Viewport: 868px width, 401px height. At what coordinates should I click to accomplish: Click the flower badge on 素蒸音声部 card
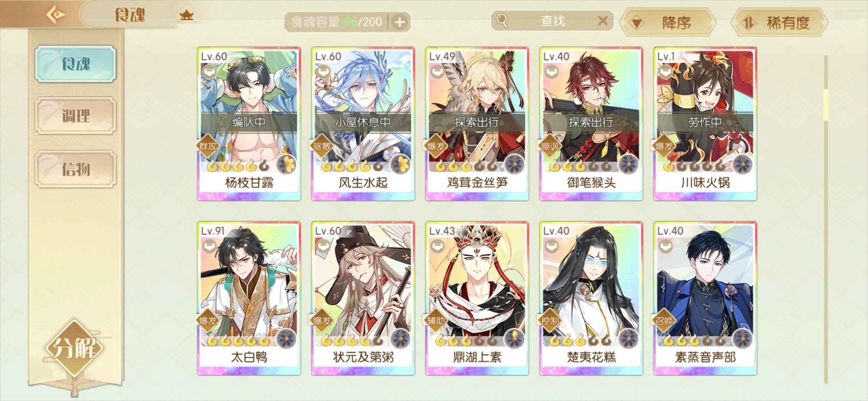coord(743,339)
